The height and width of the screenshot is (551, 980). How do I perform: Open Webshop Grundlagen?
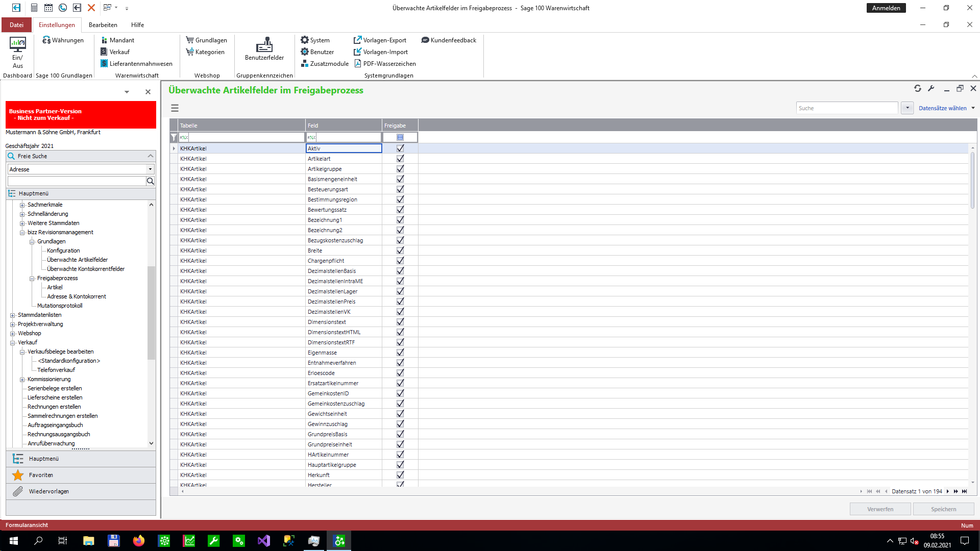[x=206, y=40]
